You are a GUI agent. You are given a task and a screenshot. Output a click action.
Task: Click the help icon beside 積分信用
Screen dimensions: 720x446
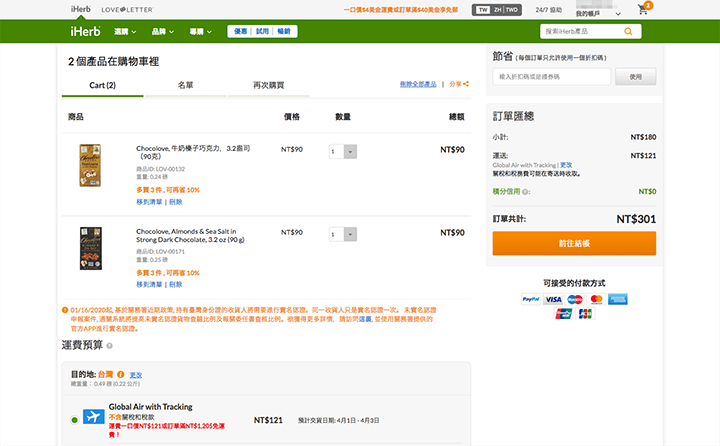click(x=525, y=192)
